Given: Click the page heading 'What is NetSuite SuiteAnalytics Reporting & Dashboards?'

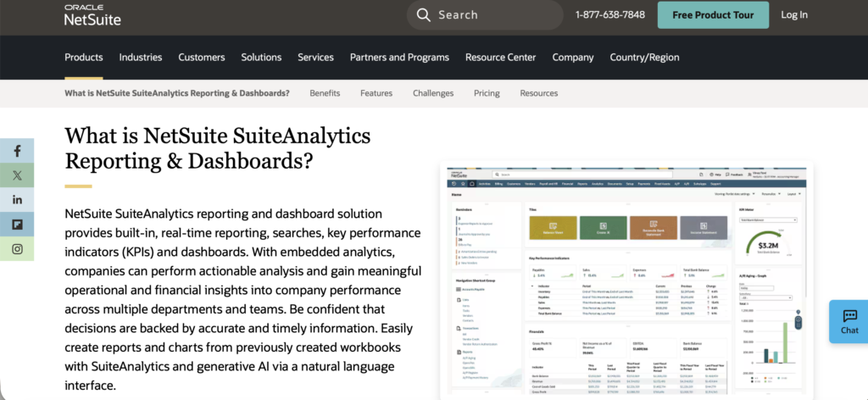Looking at the screenshot, I should click(218, 147).
